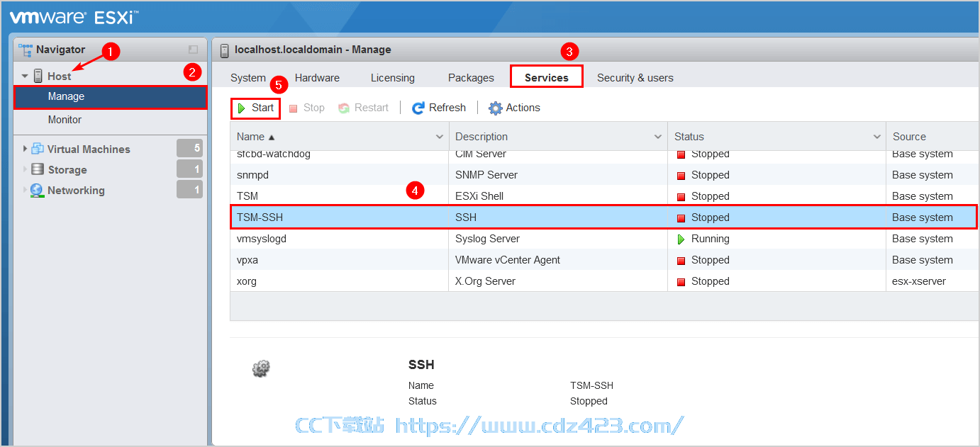Switch to the Hardware tab
The height and width of the screenshot is (447, 980).
pos(317,78)
